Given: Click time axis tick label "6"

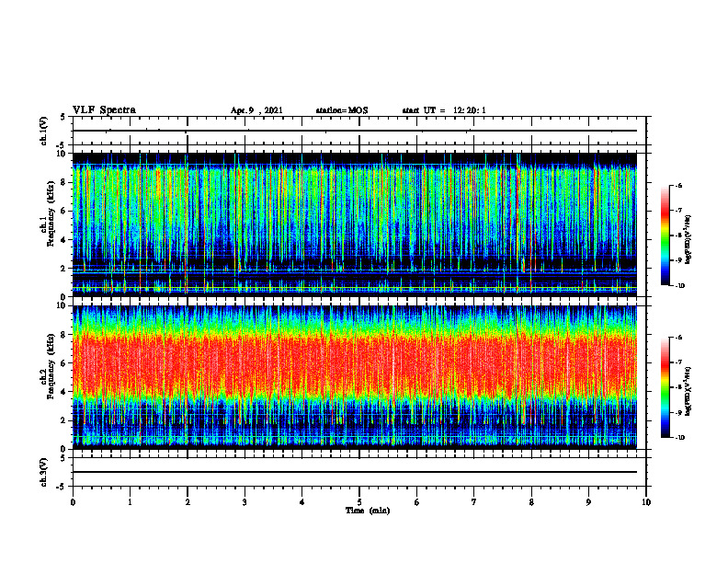Looking at the screenshot, I should [417, 502].
